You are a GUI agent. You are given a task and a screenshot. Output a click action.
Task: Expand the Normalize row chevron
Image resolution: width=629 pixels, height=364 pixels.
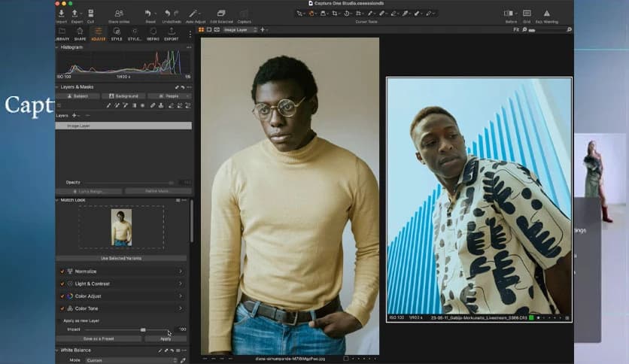(180, 271)
